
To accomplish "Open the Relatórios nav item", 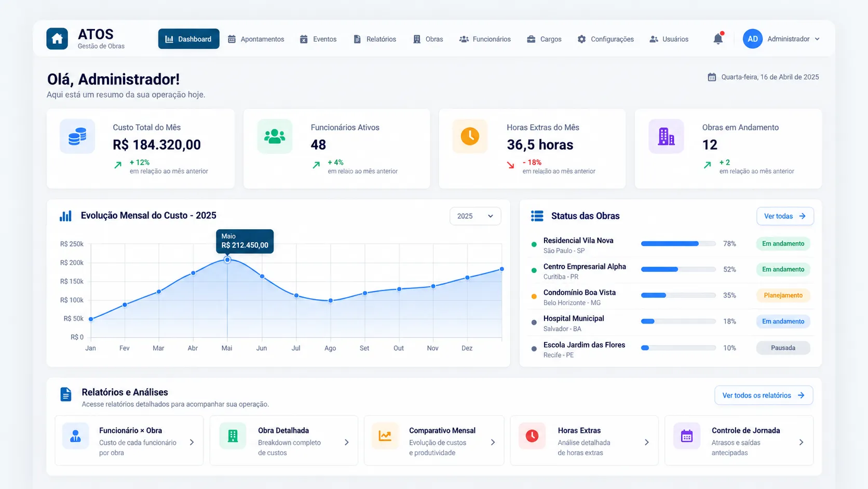I will point(375,39).
